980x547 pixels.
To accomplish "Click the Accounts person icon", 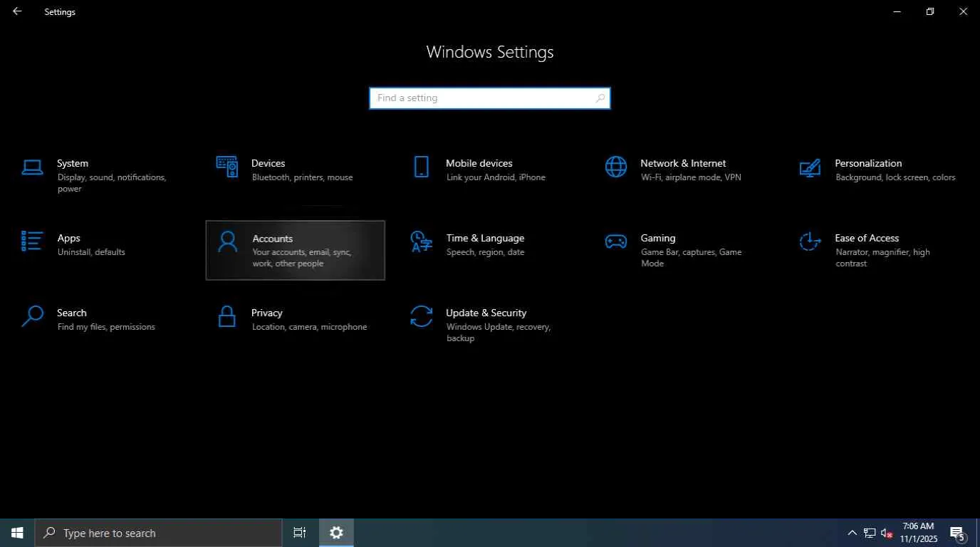I will 227,241.
